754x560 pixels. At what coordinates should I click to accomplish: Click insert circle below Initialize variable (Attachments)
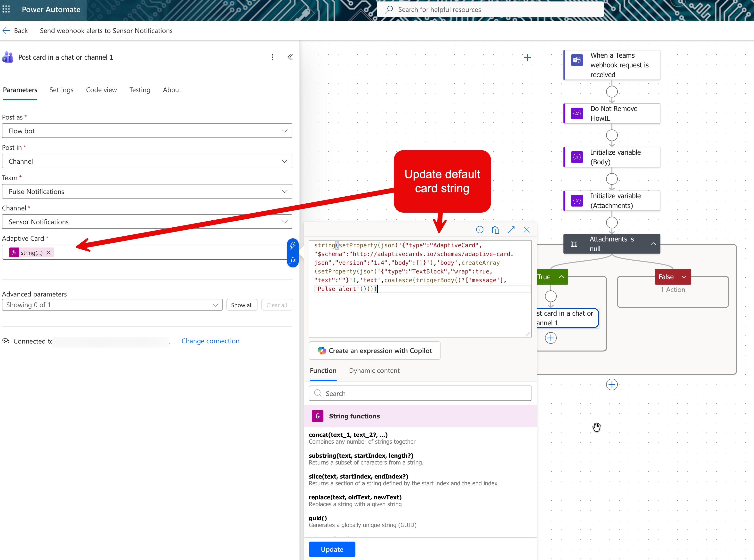612,223
